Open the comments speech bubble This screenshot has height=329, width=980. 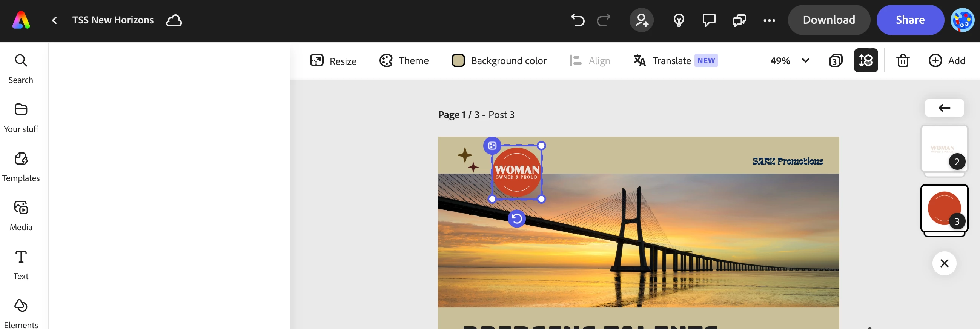point(709,20)
